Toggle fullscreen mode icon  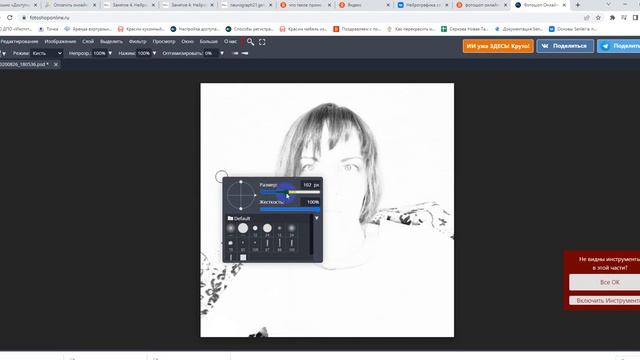pos(262,42)
